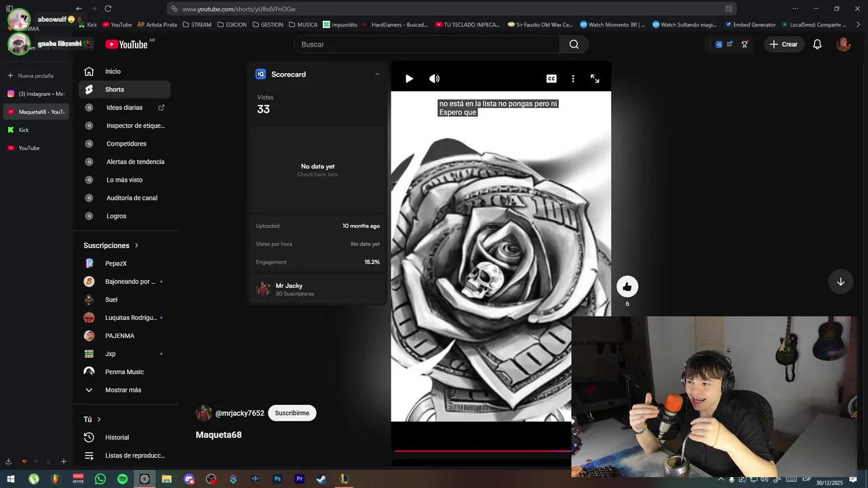Collapse the Scorecard panel
This screenshot has width=868, height=488.
[x=378, y=75]
